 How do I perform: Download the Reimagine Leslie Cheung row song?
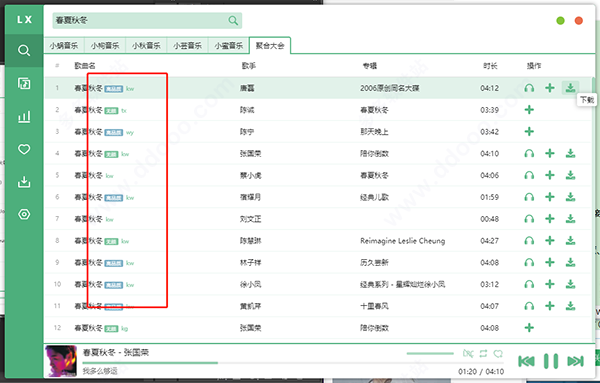coord(570,241)
